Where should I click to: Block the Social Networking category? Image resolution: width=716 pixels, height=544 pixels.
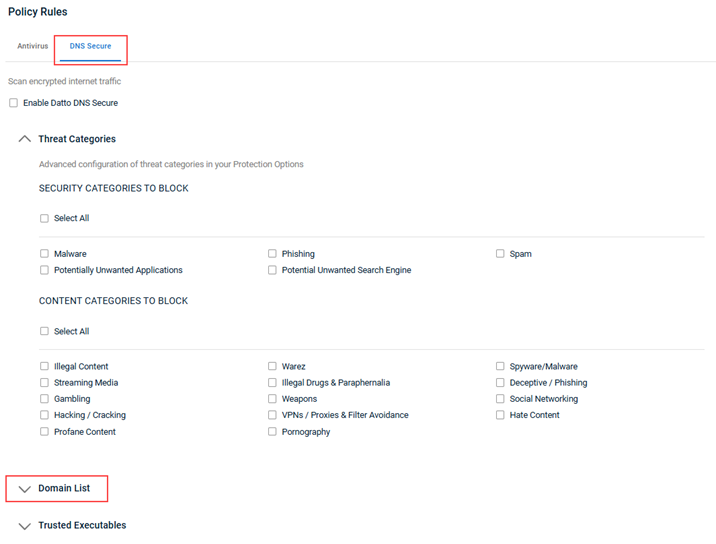pos(500,399)
